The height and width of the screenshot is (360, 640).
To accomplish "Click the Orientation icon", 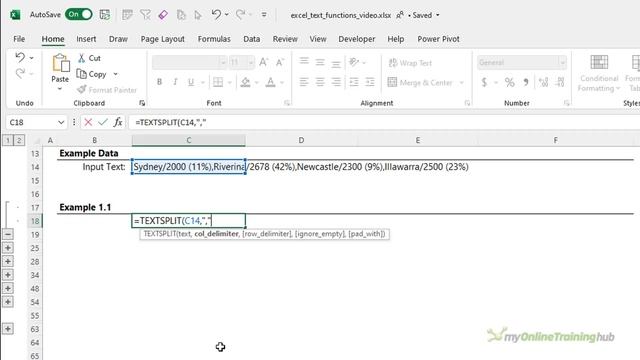I will [x=354, y=62].
